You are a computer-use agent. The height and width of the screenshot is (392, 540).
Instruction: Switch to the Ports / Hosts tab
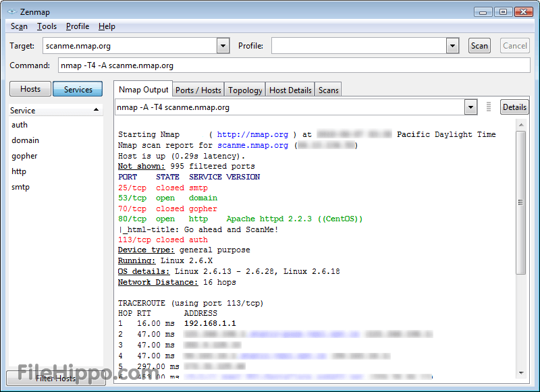198,90
